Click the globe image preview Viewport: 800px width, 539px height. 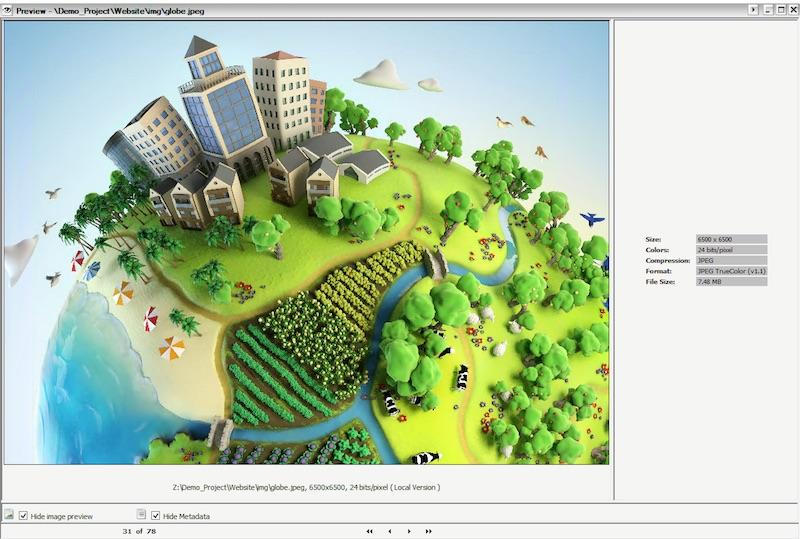pyautogui.click(x=306, y=242)
